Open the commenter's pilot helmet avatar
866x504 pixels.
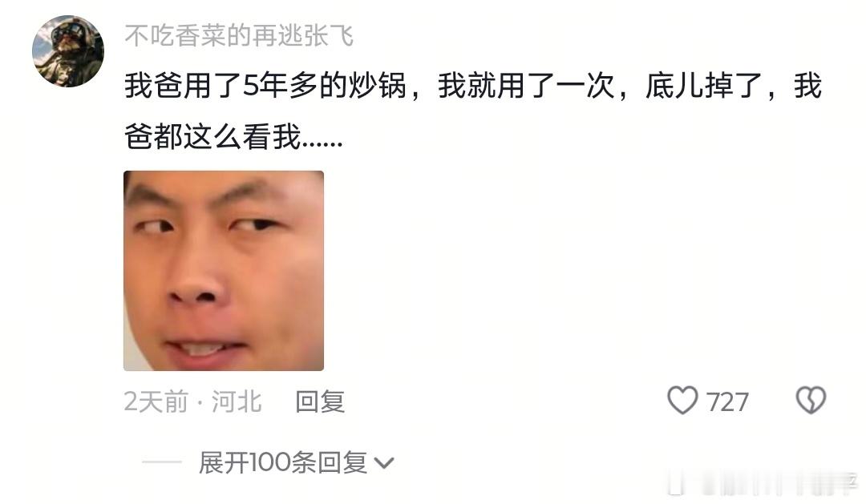[x=68, y=50]
